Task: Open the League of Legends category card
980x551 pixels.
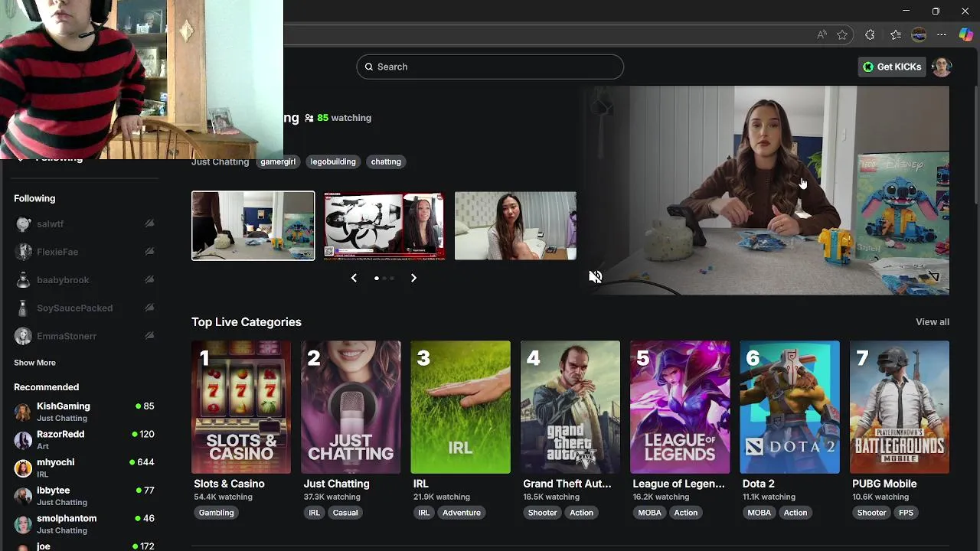Action: coord(680,407)
